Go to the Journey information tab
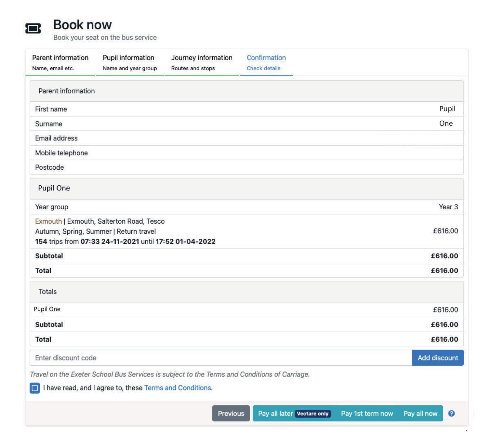 pyautogui.click(x=202, y=62)
